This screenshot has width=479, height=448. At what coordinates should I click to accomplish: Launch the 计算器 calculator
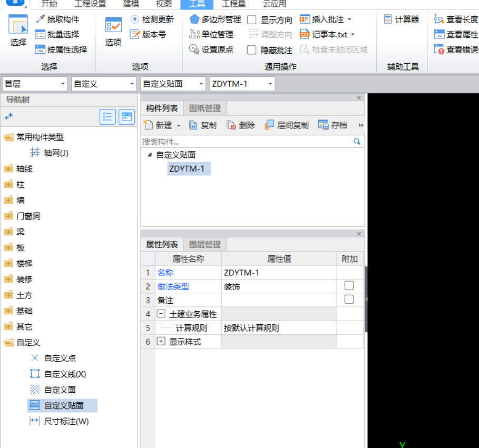[x=402, y=19]
